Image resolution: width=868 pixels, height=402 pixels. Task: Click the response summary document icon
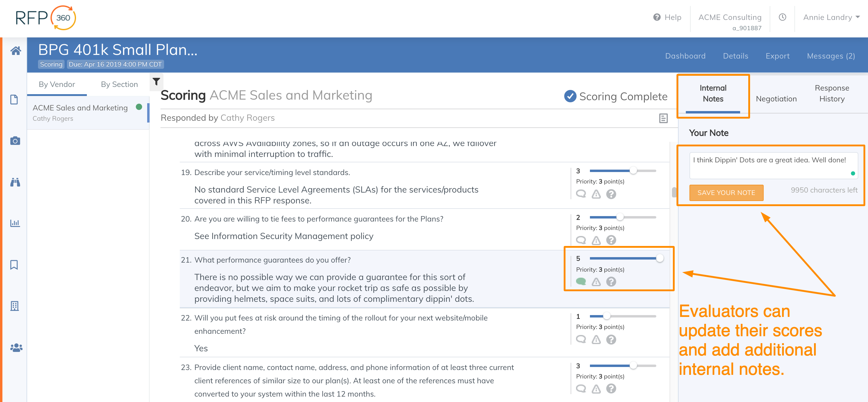(663, 118)
